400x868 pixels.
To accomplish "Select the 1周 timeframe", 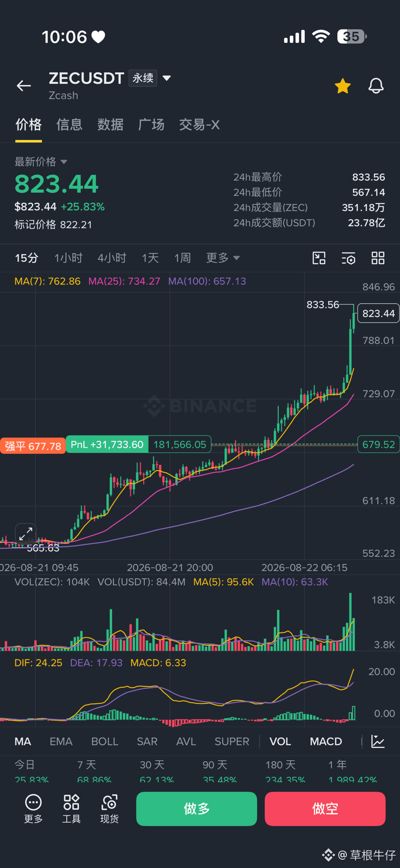I will click(183, 258).
